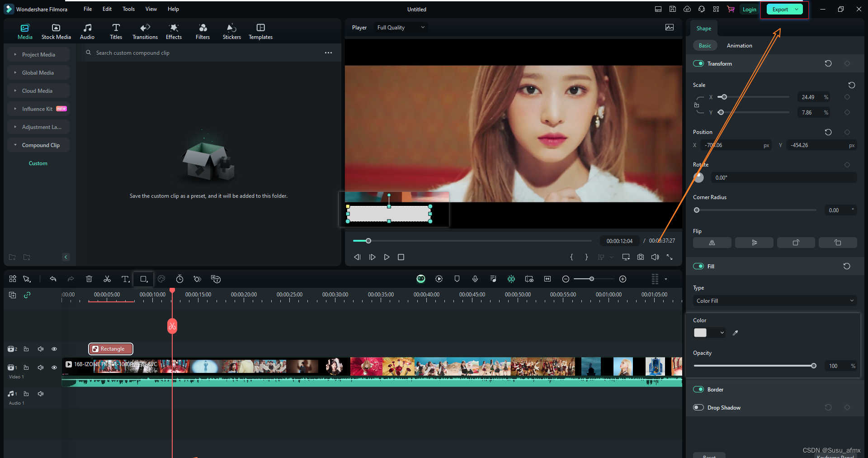Open the Stickers tab
The image size is (868, 458).
(232, 32)
